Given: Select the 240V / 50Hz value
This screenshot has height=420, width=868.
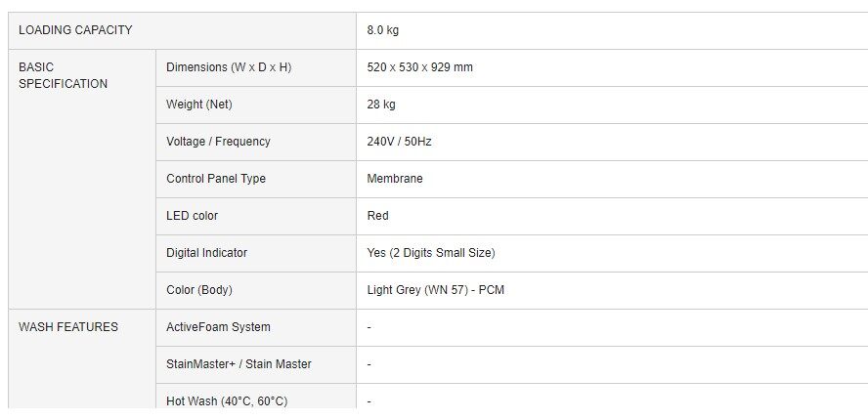Looking at the screenshot, I should tap(399, 142).
